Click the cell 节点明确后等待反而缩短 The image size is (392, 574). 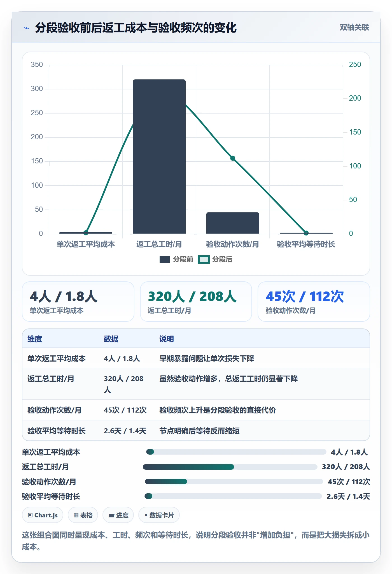tap(199, 431)
